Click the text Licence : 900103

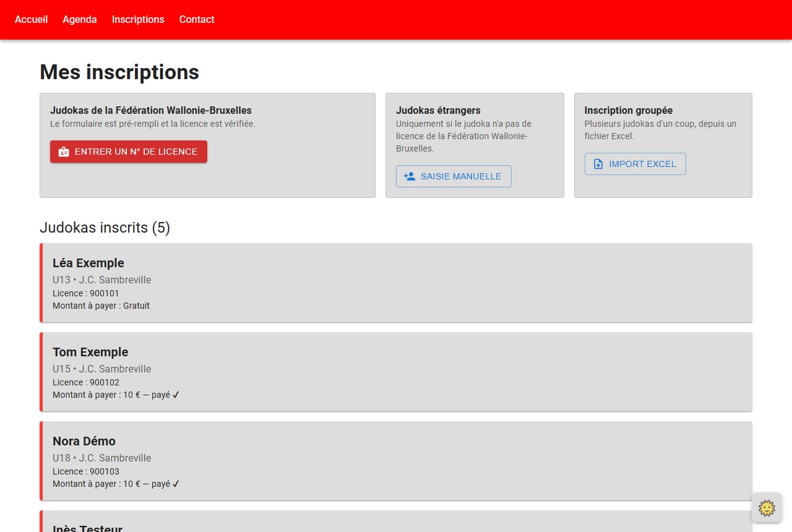(86, 471)
